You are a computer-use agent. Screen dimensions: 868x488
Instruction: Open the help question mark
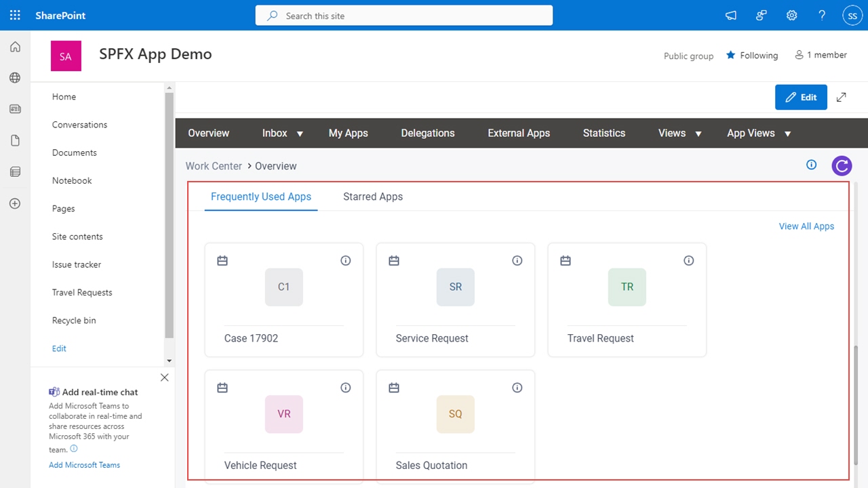point(822,16)
